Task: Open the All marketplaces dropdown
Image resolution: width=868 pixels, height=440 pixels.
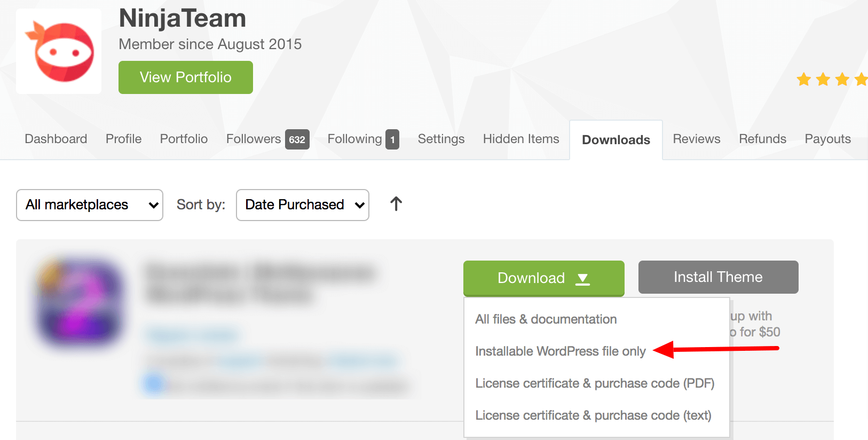Action: [x=90, y=205]
